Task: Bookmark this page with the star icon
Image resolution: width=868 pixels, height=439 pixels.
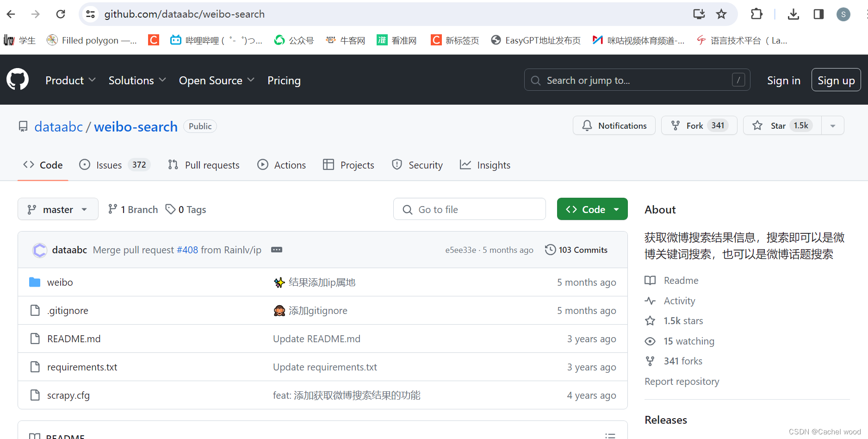Action: point(721,14)
